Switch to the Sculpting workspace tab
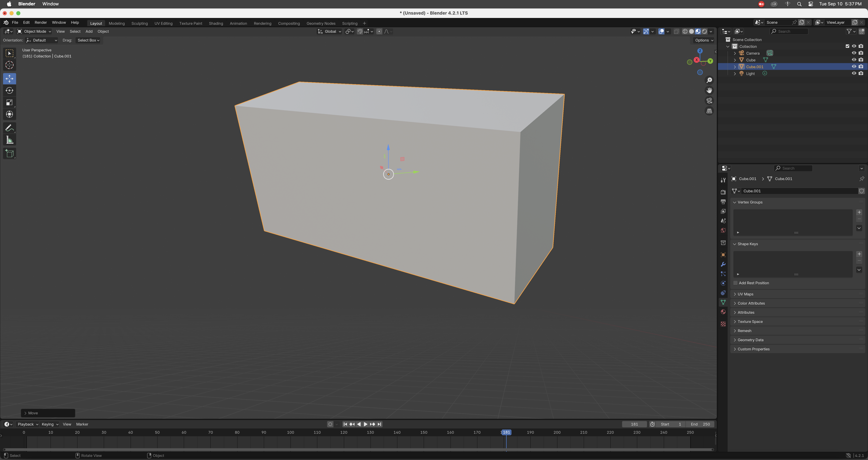 (140, 23)
